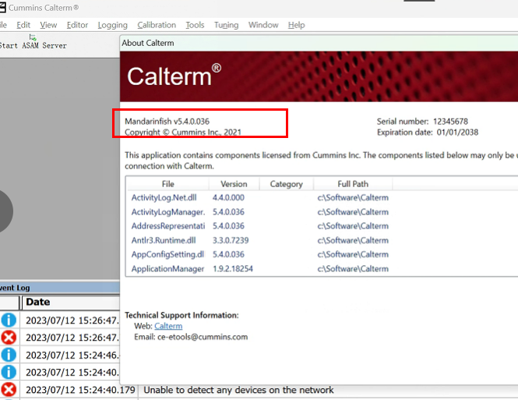Select the Antlr3.Runtime.dll file row
The image size is (518, 400).
[322, 240]
